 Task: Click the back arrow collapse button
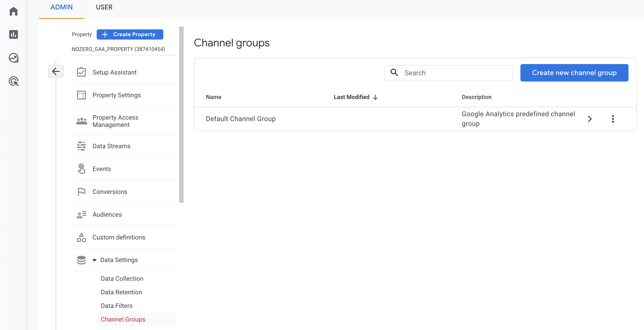point(55,72)
